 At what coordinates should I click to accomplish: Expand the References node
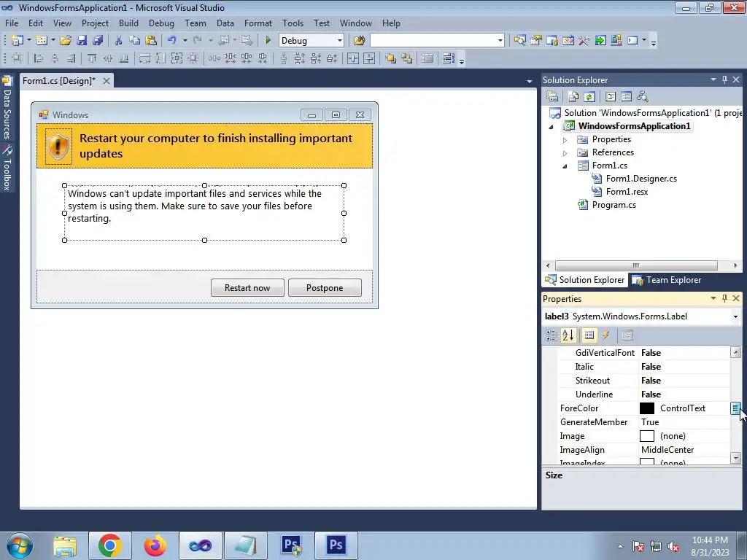[x=565, y=153]
